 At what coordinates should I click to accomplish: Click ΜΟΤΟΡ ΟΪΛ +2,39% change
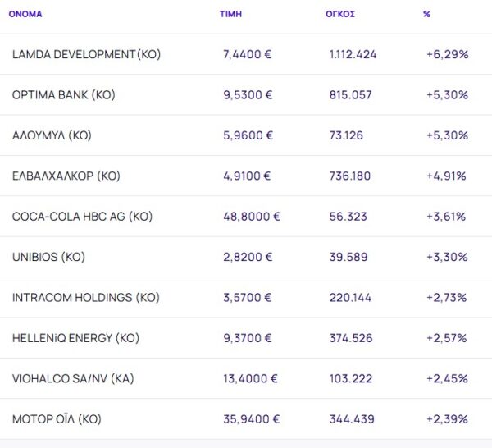tap(447, 419)
